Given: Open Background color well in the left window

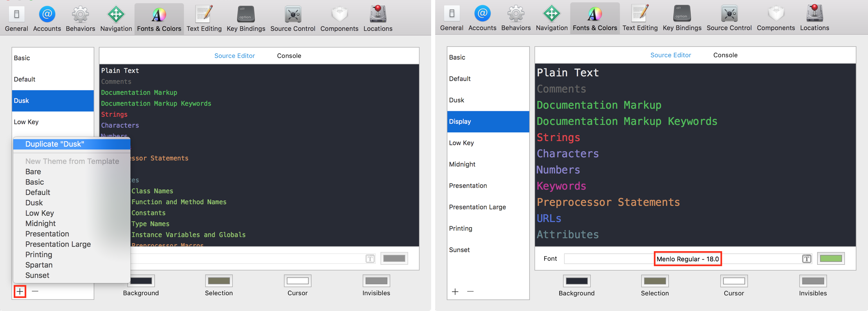Looking at the screenshot, I should tap(141, 281).
